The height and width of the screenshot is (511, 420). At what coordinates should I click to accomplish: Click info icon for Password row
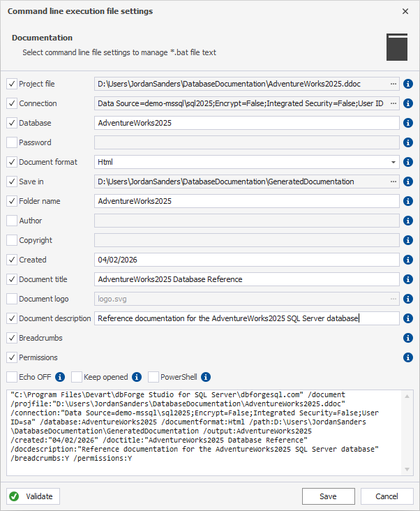point(408,142)
